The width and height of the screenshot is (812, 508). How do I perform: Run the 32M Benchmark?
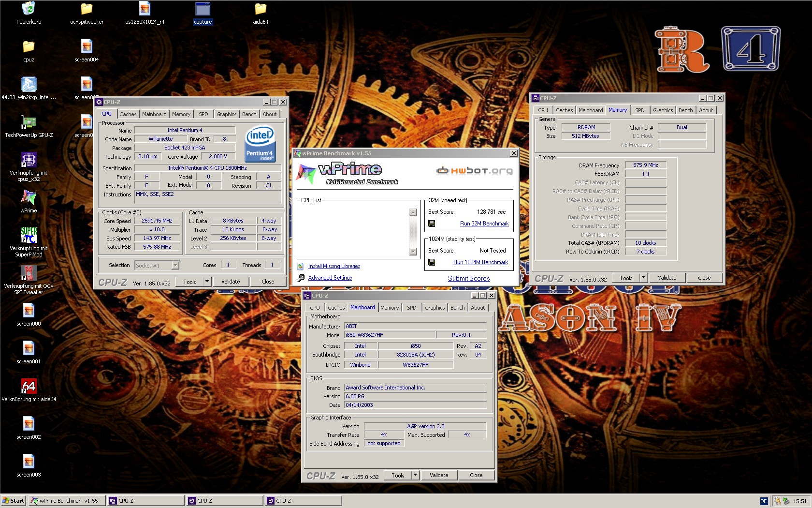484,224
